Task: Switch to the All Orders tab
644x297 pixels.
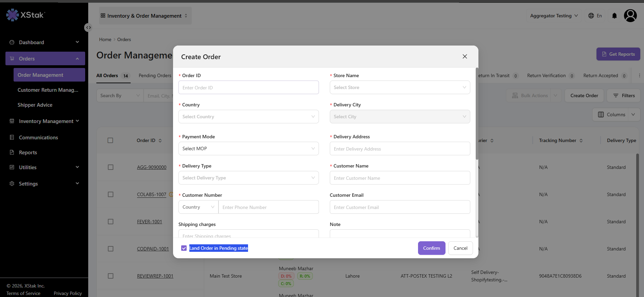Action: (107, 75)
